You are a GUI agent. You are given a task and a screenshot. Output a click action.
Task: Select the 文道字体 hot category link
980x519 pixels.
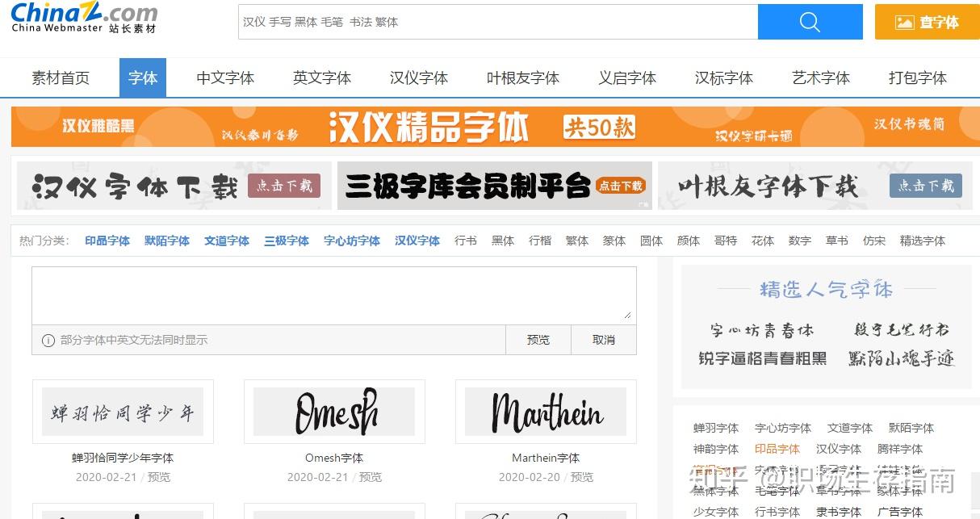[227, 241]
